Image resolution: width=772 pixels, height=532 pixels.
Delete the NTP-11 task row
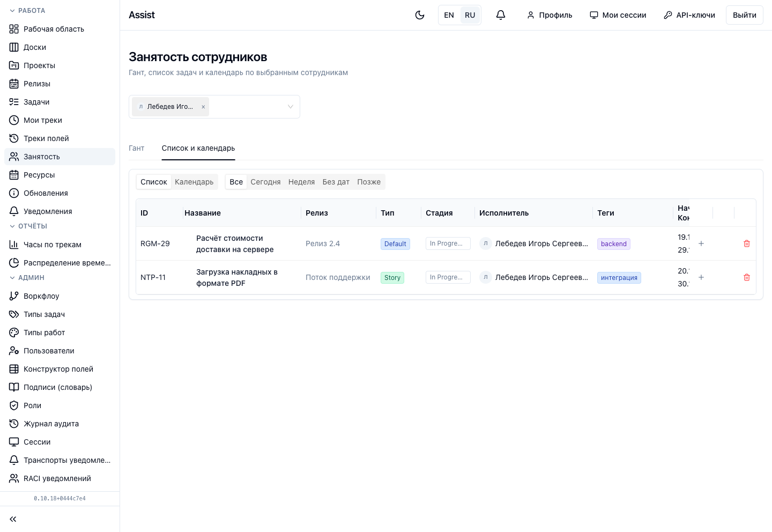[x=747, y=277]
